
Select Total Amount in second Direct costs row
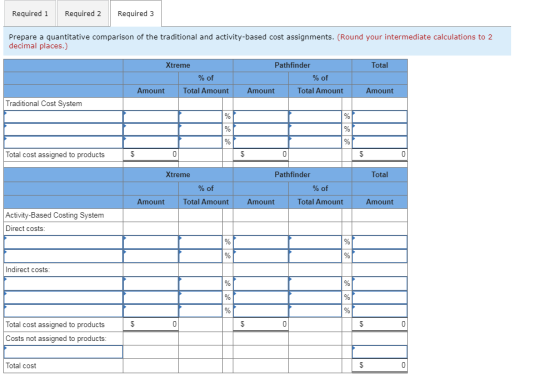click(x=380, y=256)
